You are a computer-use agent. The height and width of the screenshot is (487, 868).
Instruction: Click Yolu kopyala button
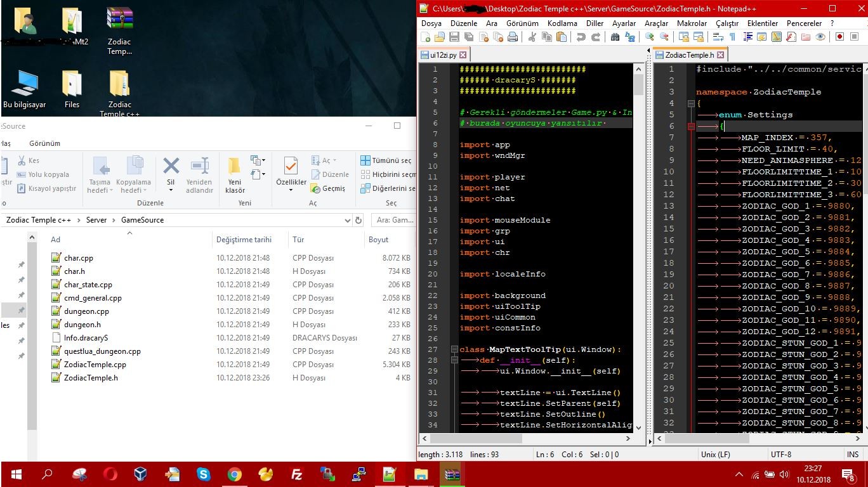point(43,174)
